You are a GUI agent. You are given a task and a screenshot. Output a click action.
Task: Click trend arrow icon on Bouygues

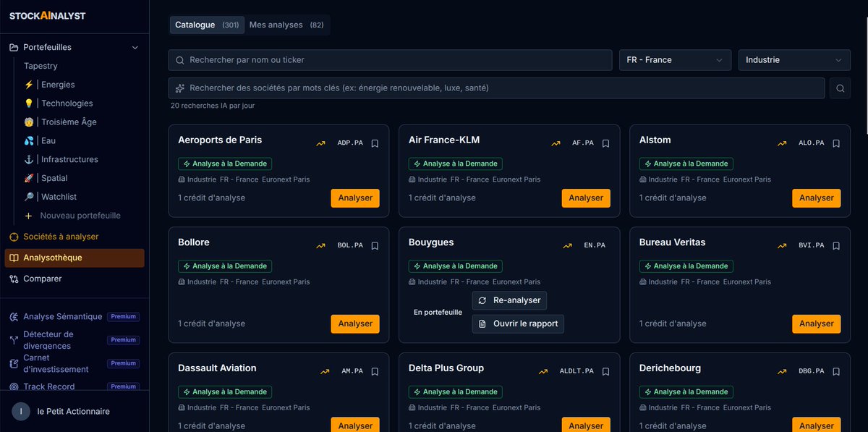pos(568,245)
